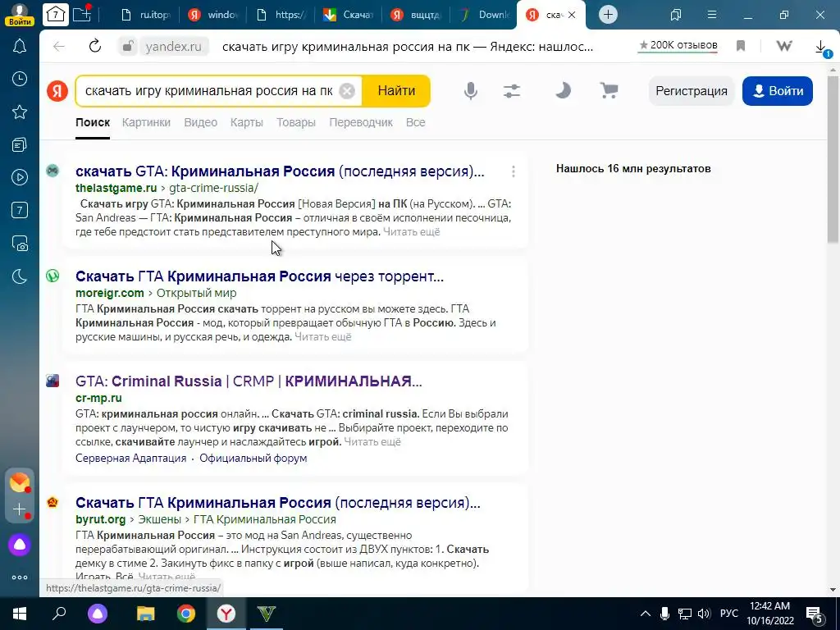Switch to the ru.itop tab
The image size is (840, 630).
(146, 15)
